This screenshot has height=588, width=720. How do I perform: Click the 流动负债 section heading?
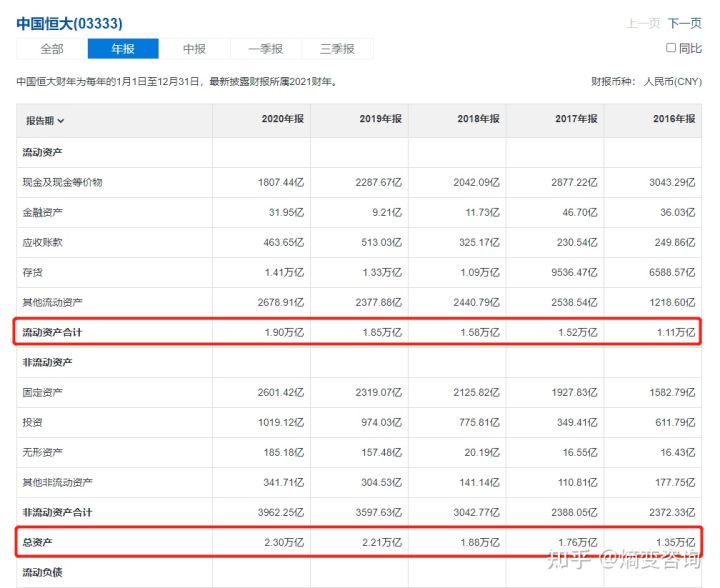(42, 572)
